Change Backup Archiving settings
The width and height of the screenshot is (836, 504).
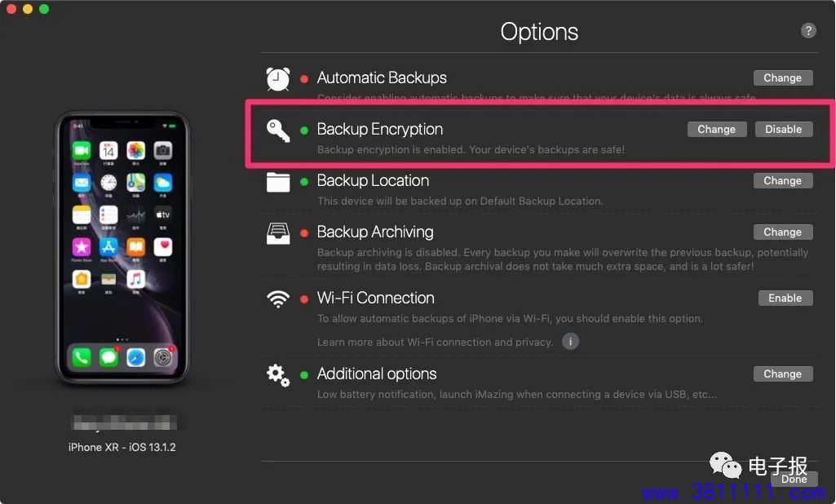point(783,232)
